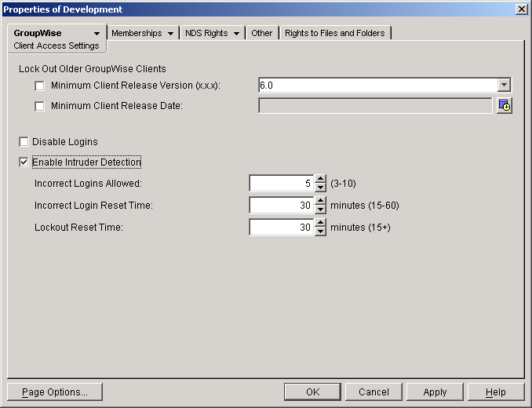Click the Cancel button
The image size is (532, 408).
[373, 392]
